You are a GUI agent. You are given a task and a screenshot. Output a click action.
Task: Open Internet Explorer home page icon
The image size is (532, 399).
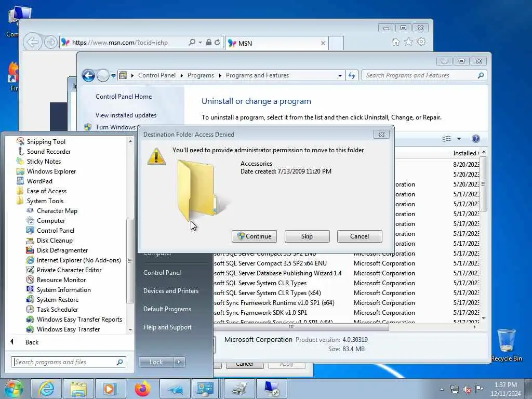click(395, 42)
